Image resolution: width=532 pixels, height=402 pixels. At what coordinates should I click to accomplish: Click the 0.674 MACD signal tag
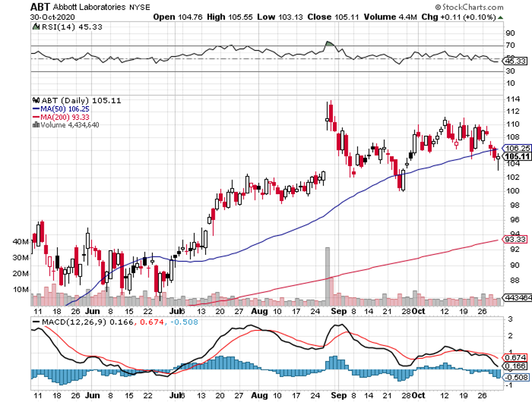tap(515, 358)
